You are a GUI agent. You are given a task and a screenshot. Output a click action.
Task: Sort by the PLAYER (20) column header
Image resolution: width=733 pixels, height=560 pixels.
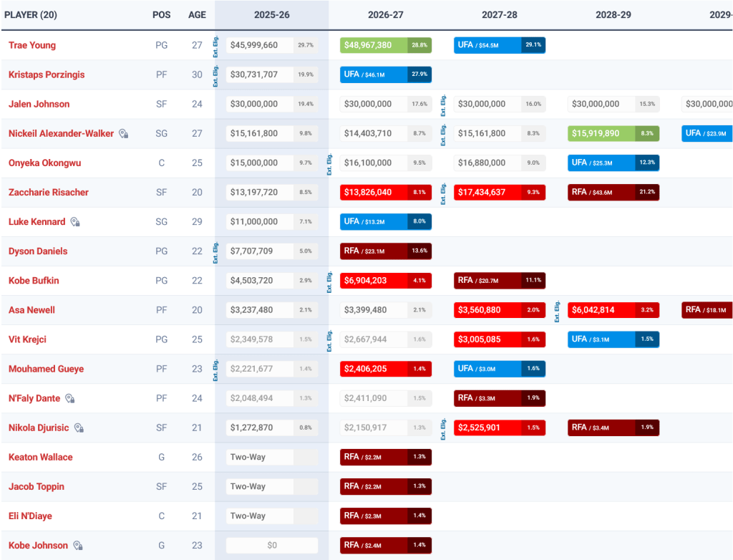coord(33,14)
